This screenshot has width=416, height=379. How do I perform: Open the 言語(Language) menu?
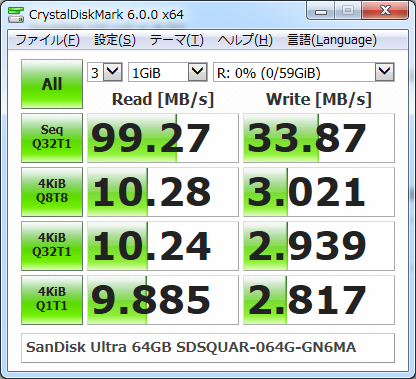click(332, 40)
